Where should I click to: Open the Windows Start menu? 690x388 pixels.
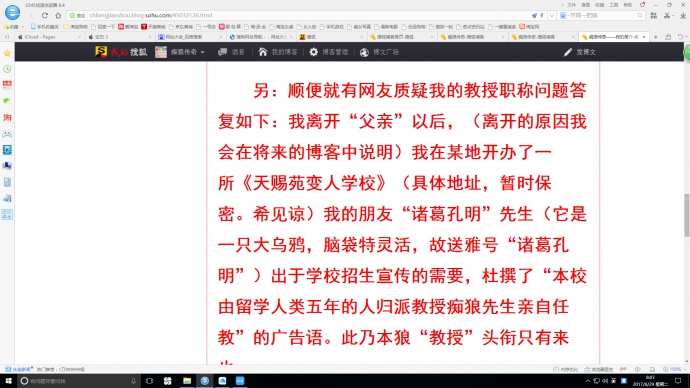(8, 381)
